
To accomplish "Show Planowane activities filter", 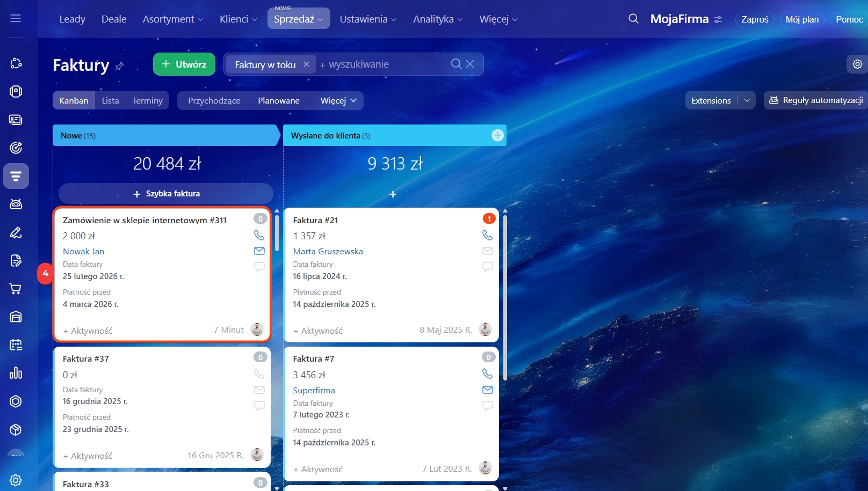I will pyautogui.click(x=279, y=100).
